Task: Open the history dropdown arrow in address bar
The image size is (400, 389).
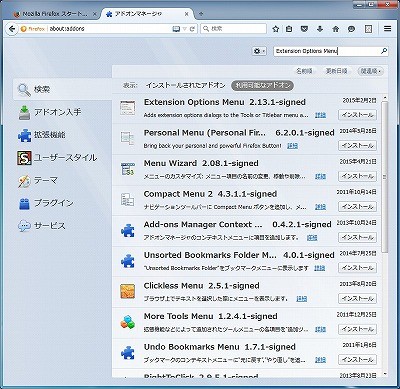Action: coord(185,29)
